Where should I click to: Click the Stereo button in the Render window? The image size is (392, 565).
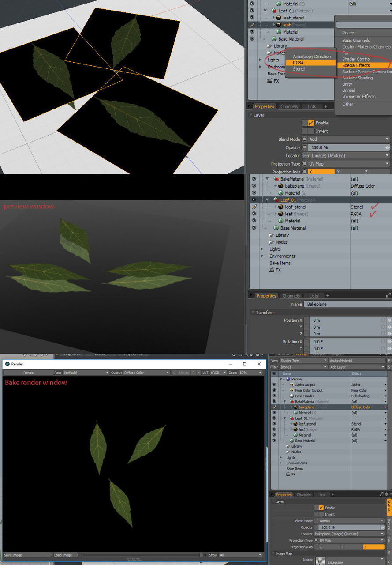(x=183, y=373)
